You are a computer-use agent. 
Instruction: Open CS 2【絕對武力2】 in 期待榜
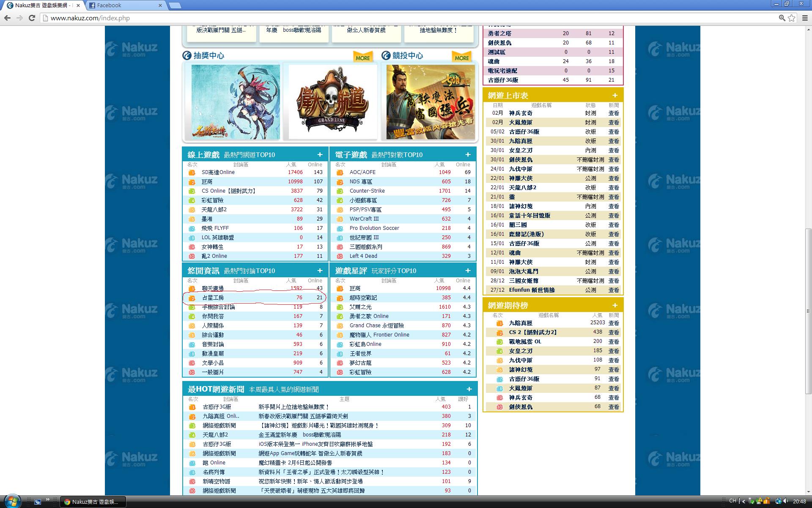pos(533,332)
